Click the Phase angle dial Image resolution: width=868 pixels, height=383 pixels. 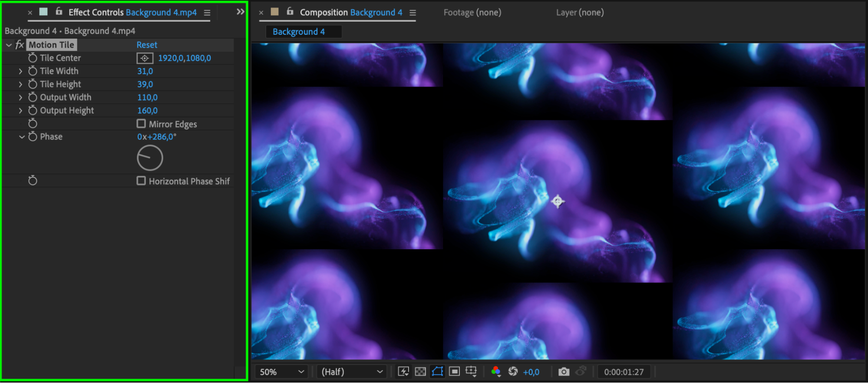150,158
